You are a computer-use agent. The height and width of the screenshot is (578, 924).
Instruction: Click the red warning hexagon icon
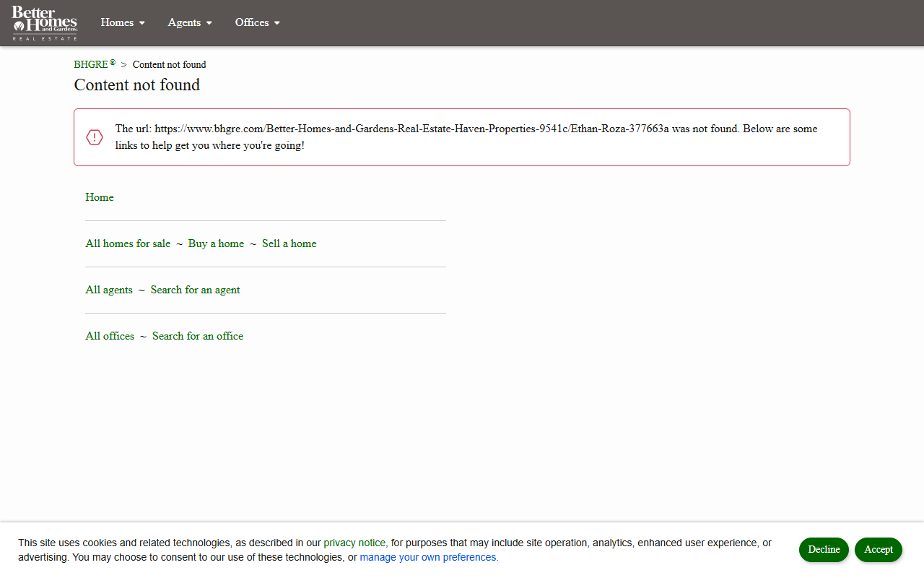[95, 137]
